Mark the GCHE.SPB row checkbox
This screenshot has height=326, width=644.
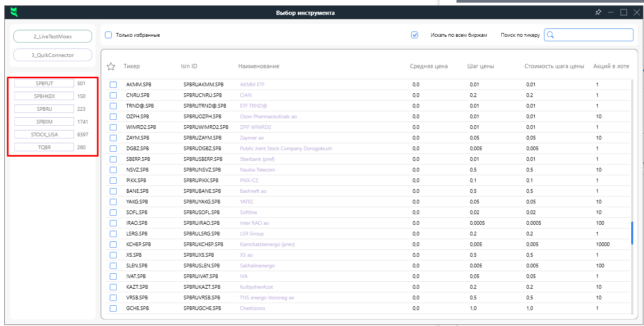(113, 308)
